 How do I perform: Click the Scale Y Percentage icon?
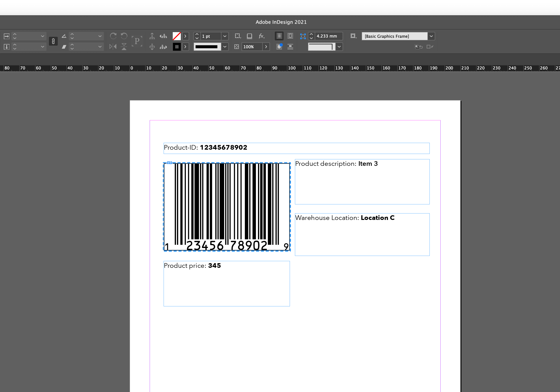coord(7,47)
